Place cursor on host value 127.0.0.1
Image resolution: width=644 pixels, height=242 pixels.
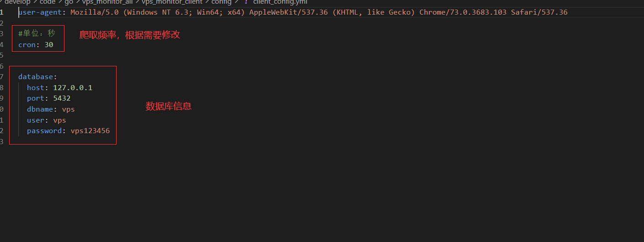[73, 88]
